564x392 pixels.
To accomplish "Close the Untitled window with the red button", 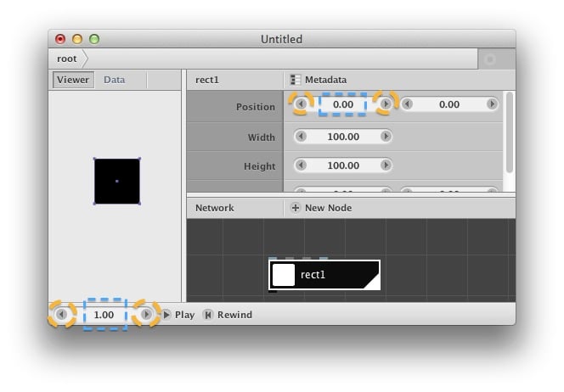I will (60, 39).
